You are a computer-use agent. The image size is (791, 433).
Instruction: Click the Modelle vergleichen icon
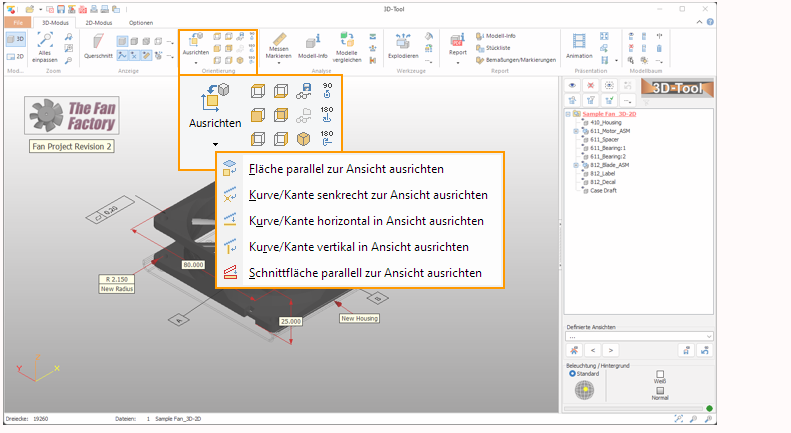(x=348, y=44)
